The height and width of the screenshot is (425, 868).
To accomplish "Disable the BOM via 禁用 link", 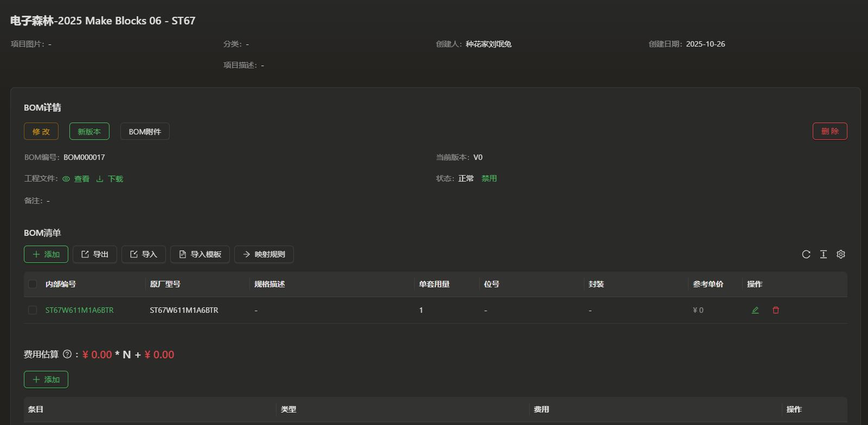I will (x=489, y=178).
